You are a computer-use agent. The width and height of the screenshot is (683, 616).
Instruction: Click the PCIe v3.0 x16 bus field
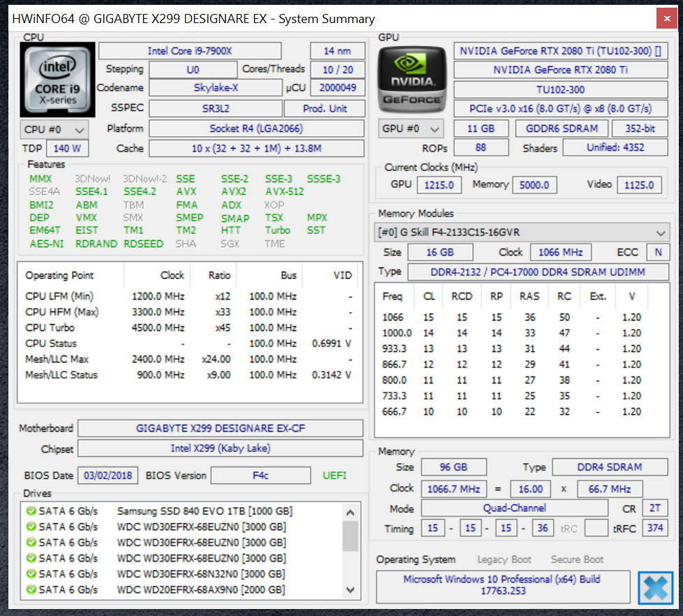pyautogui.click(x=561, y=108)
